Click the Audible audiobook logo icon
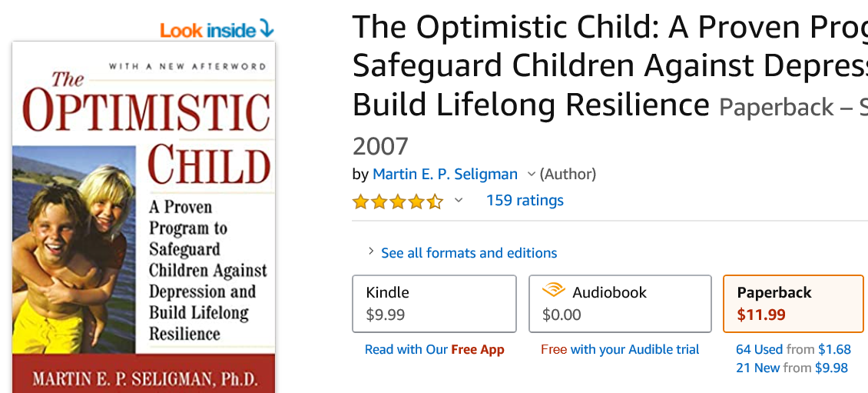 pos(553,291)
